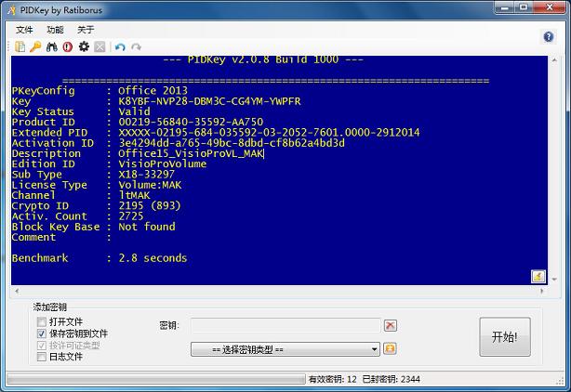Click the 有效密钥: 12 status text
571x392 pixels.
click(x=333, y=379)
